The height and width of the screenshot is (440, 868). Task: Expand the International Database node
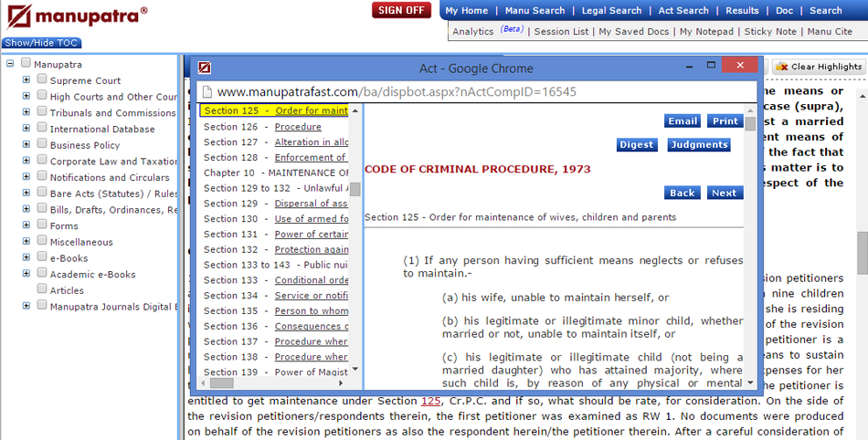tap(26, 128)
